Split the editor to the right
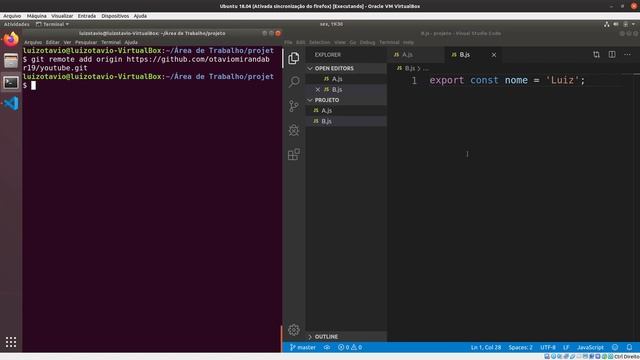The height and width of the screenshot is (360, 640). tap(612, 54)
